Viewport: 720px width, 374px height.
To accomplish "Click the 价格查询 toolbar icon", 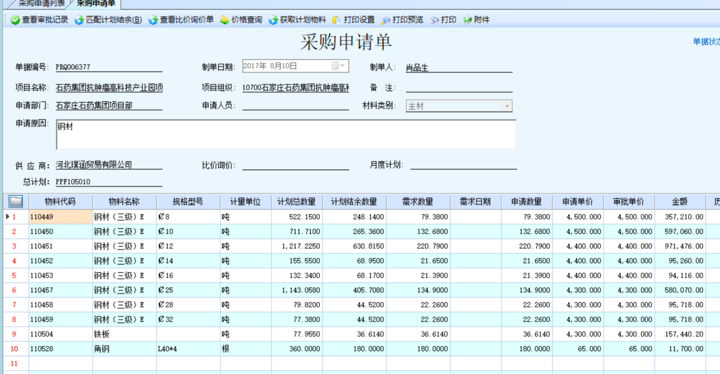I will (x=225, y=20).
